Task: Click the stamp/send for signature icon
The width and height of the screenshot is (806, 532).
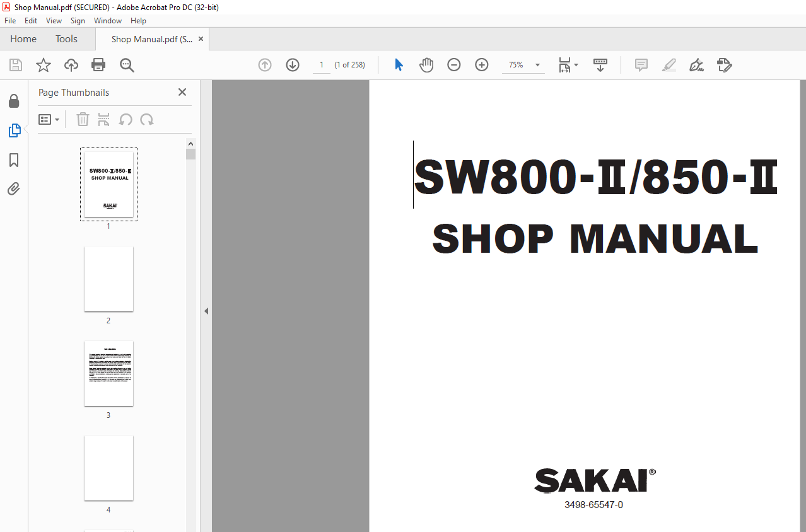Action: click(x=724, y=65)
